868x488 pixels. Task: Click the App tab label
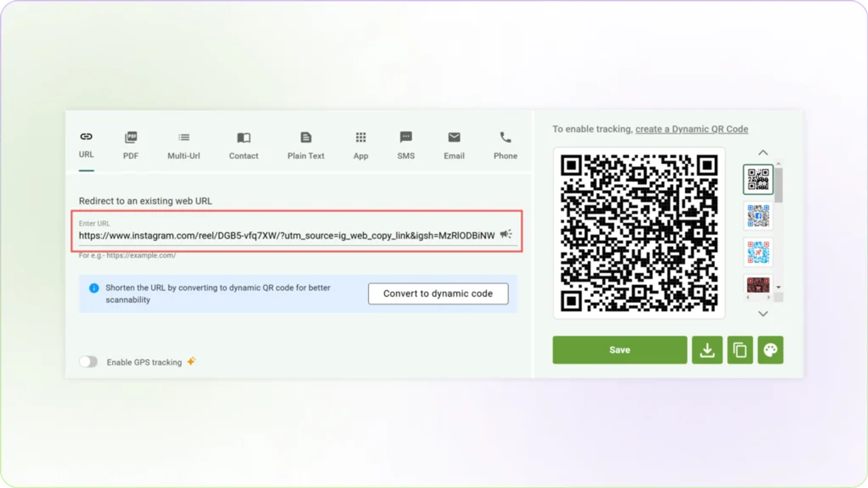coord(361,156)
